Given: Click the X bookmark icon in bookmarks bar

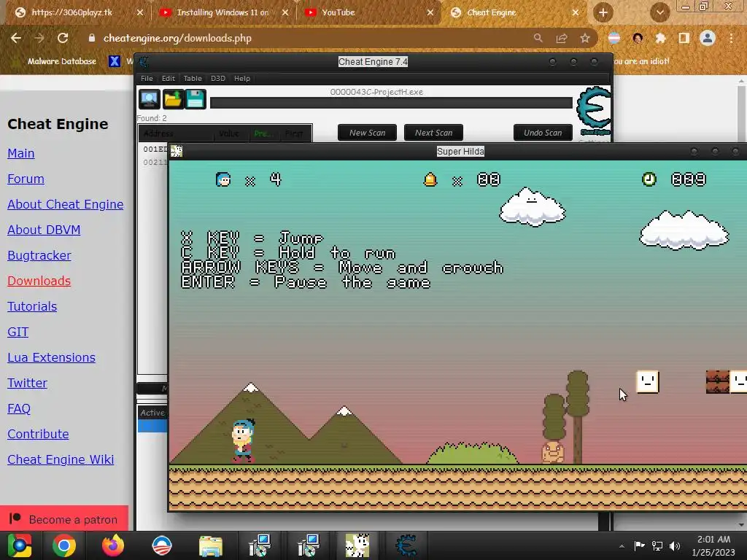Looking at the screenshot, I should tap(115, 61).
